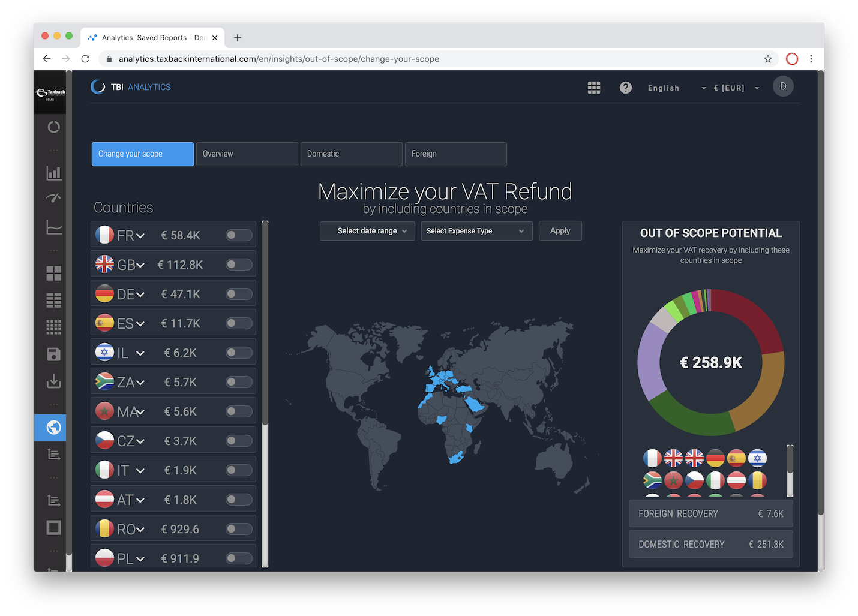Screen dimensions: 858x616
Task: Click the Taxback logo in sidebar
Action: [x=50, y=93]
